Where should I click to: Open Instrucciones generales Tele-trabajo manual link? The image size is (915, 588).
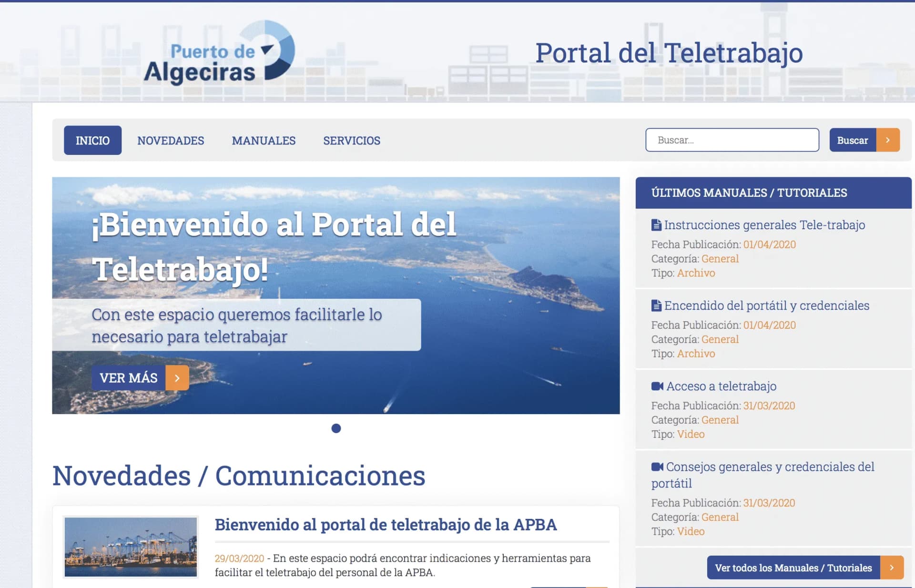coord(764,225)
